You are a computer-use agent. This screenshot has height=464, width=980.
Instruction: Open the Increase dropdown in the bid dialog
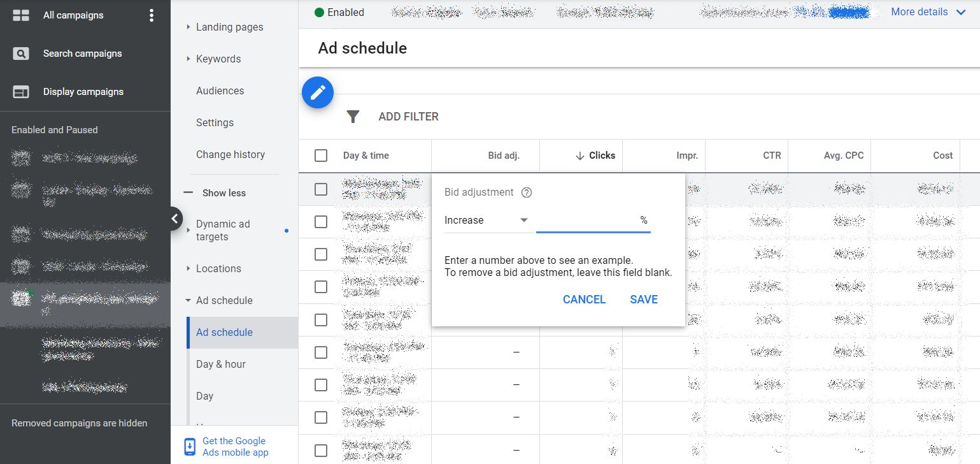487,220
